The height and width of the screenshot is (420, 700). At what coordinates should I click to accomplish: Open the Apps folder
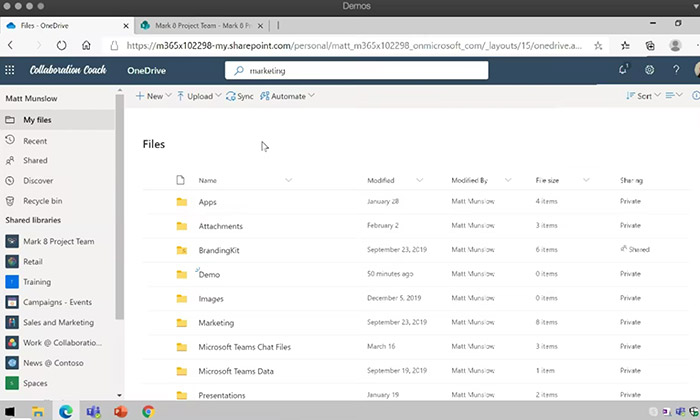207,202
